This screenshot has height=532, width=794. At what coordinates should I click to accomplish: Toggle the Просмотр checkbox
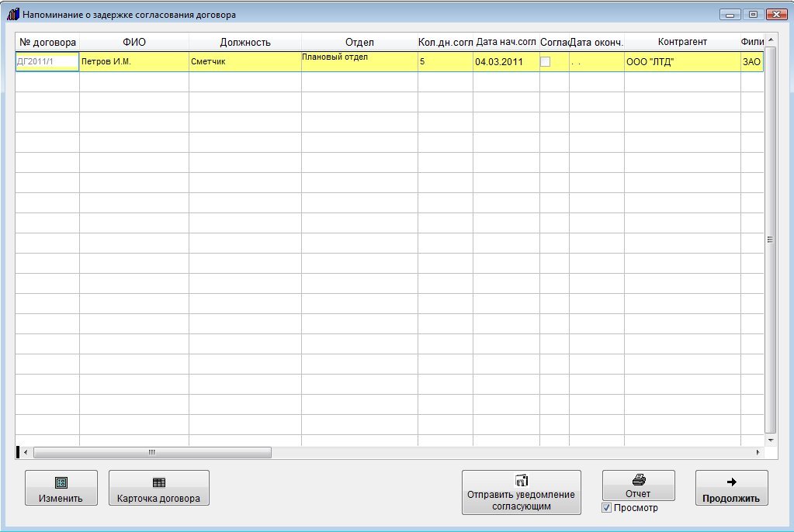point(607,508)
